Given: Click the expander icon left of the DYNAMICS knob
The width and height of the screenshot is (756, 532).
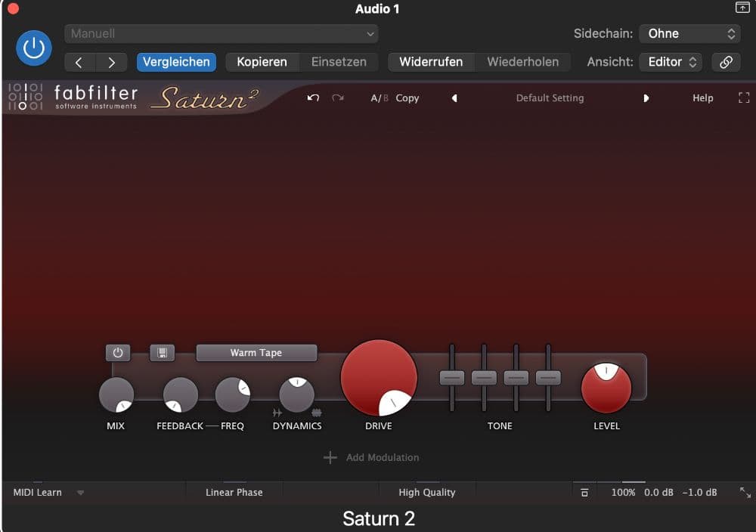Looking at the screenshot, I should tap(277, 413).
